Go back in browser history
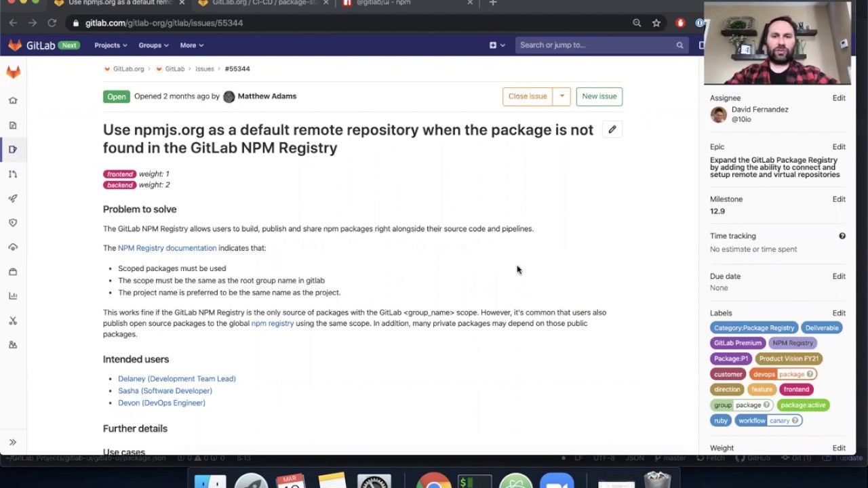868x488 pixels. coord(13,23)
